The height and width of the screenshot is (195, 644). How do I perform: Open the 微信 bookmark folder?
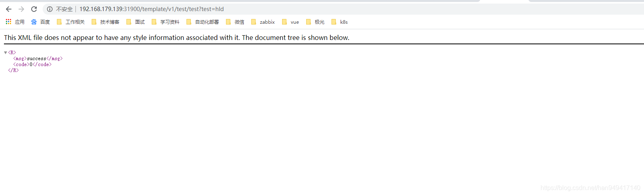coord(235,22)
